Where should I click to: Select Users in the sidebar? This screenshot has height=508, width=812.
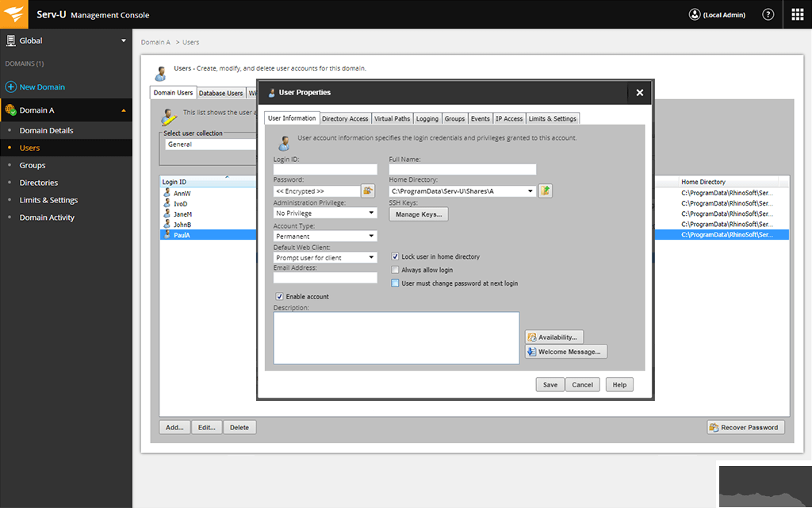point(29,148)
